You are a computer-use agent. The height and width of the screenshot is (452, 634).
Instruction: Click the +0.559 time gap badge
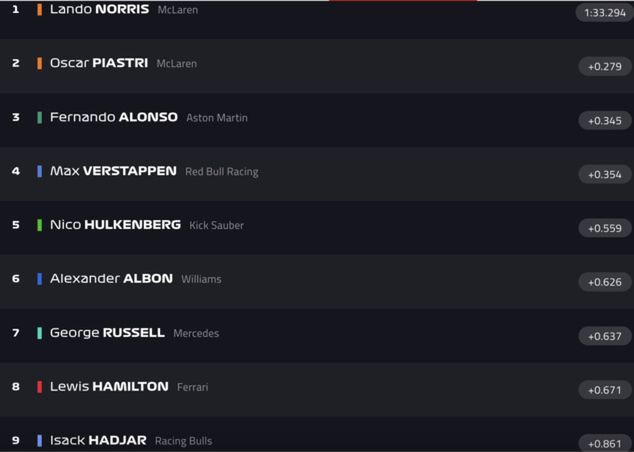604,229
